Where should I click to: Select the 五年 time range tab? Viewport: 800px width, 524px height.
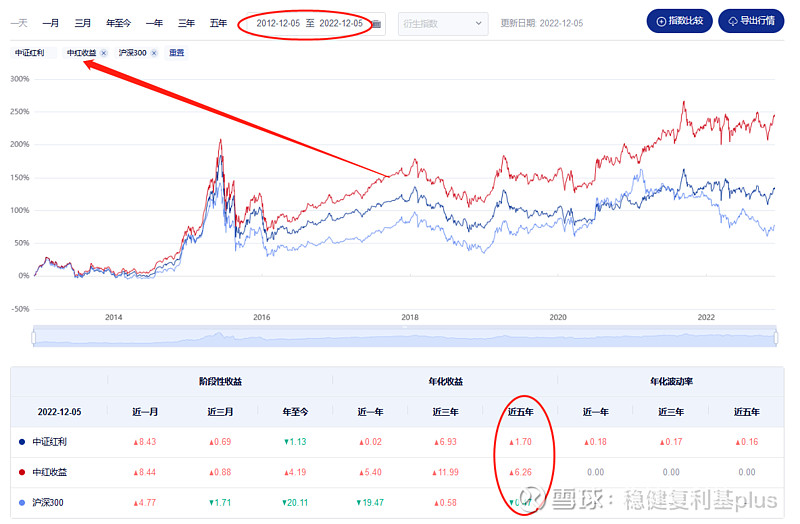coord(218,23)
